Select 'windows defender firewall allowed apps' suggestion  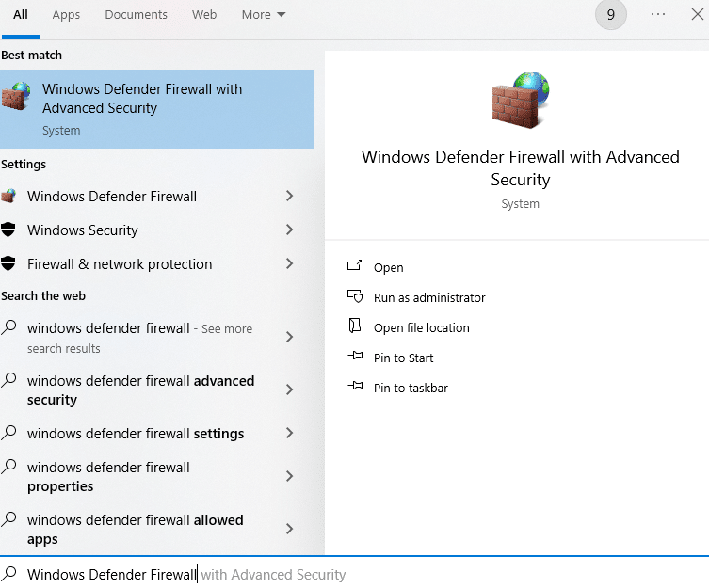coord(136,530)
